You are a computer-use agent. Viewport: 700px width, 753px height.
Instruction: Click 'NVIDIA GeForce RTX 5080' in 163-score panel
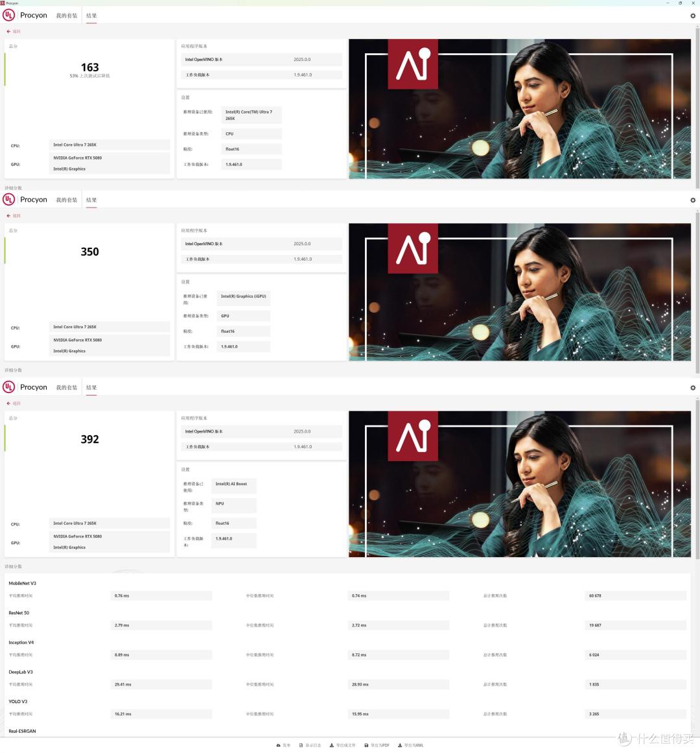point(78,158)
